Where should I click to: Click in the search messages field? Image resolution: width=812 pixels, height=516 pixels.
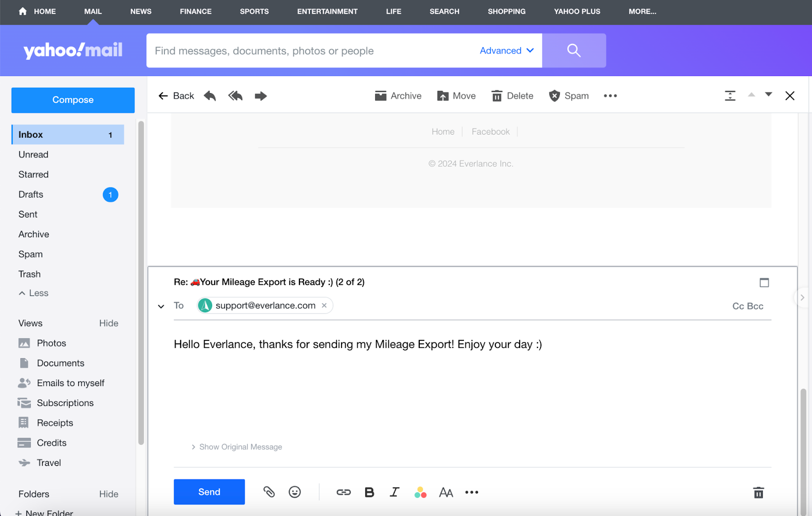(x=310, y=51)
